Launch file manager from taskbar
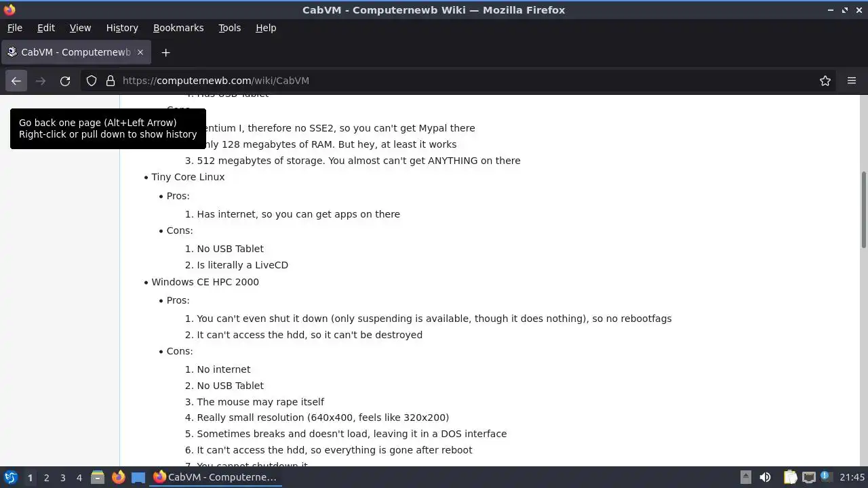This screenshot has height=488, width=868. pos(98,477)
